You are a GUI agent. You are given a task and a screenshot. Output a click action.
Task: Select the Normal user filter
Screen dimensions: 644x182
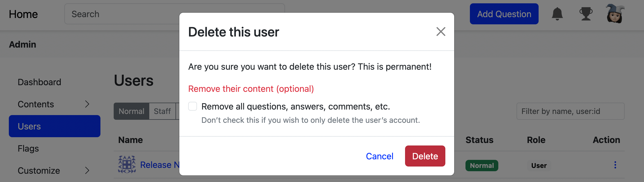click(x=131, y=111)
